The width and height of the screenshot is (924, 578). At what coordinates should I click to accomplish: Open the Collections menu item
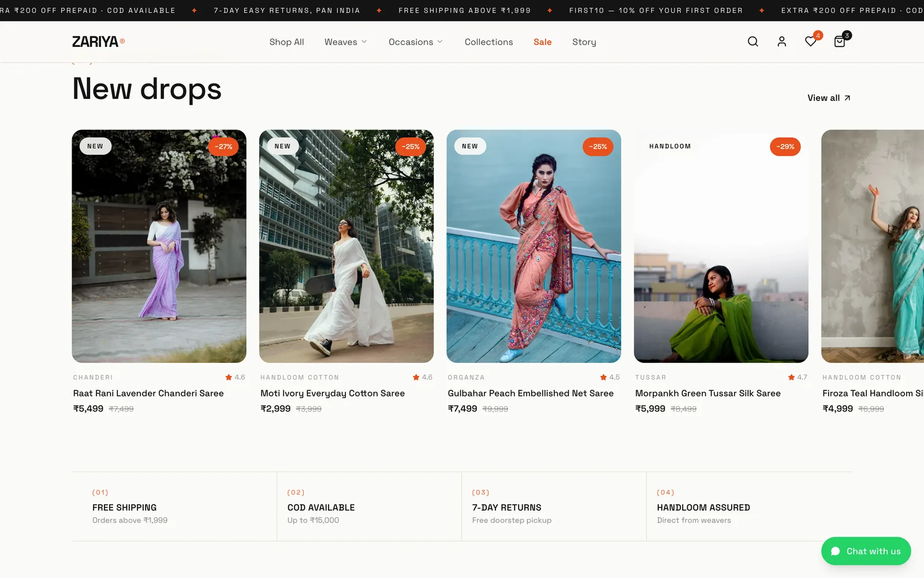click(489, 42)
